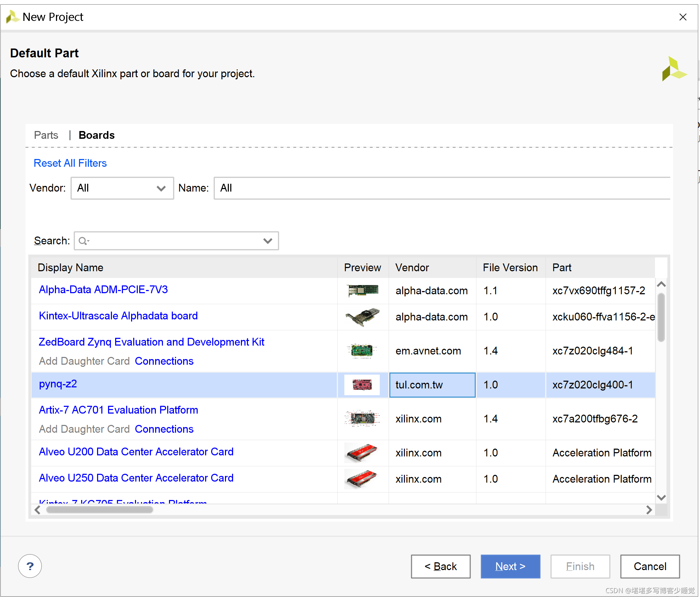700x597 pixels.
Task: Select Alpha-Data ADM-PCIE-7V3 board
Action: [103, 290]
